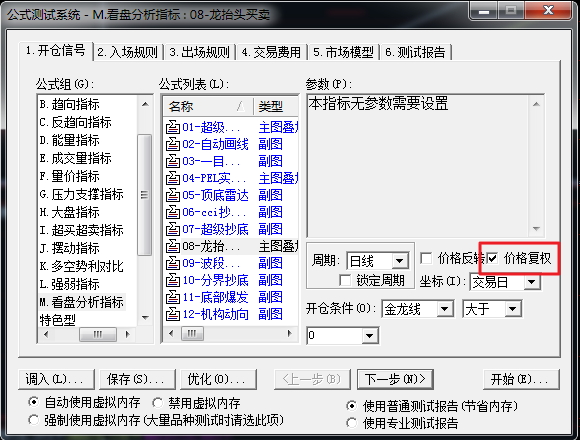This screenshot has width=580, height=440.
Task: Click 公式列表 horizontal scroll right arrow
Action: (290, 333)
